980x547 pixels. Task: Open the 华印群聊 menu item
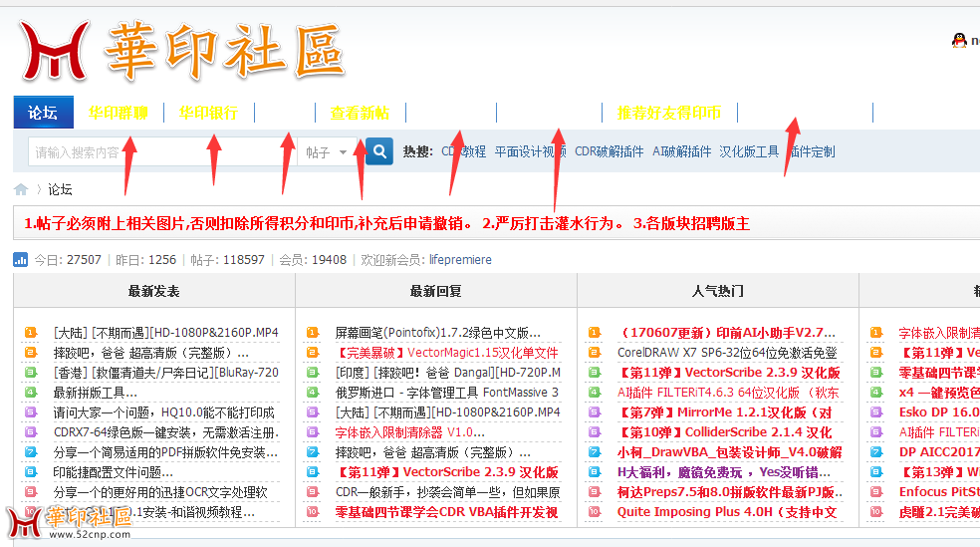click(119, 114)
